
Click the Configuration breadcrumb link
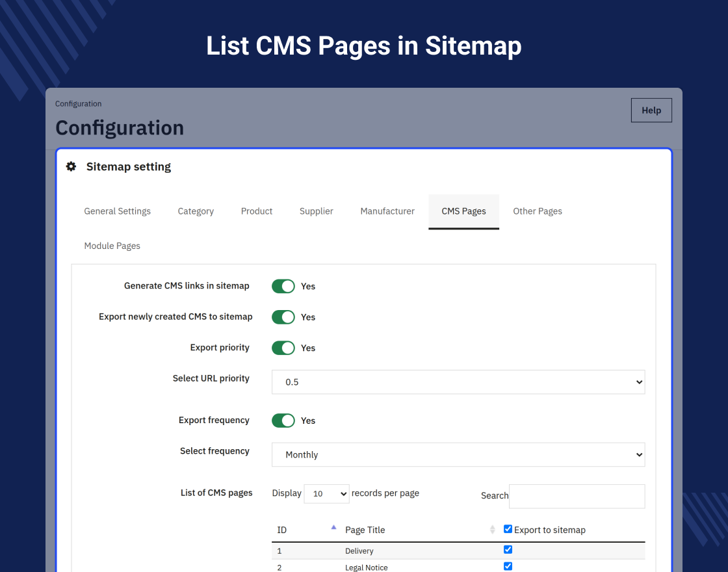[x=78, y=103]
